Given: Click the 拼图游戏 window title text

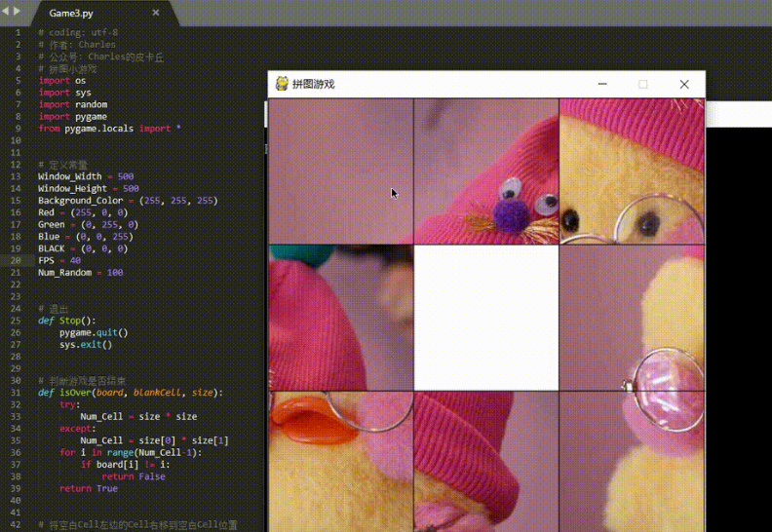Looking at the screenshot, I should point(314,84).
